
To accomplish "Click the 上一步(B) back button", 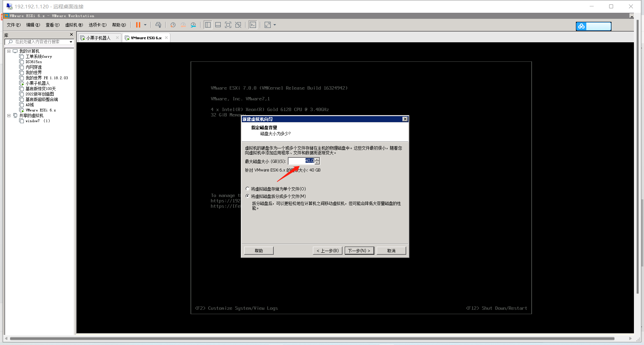I will tap(328, 251).
